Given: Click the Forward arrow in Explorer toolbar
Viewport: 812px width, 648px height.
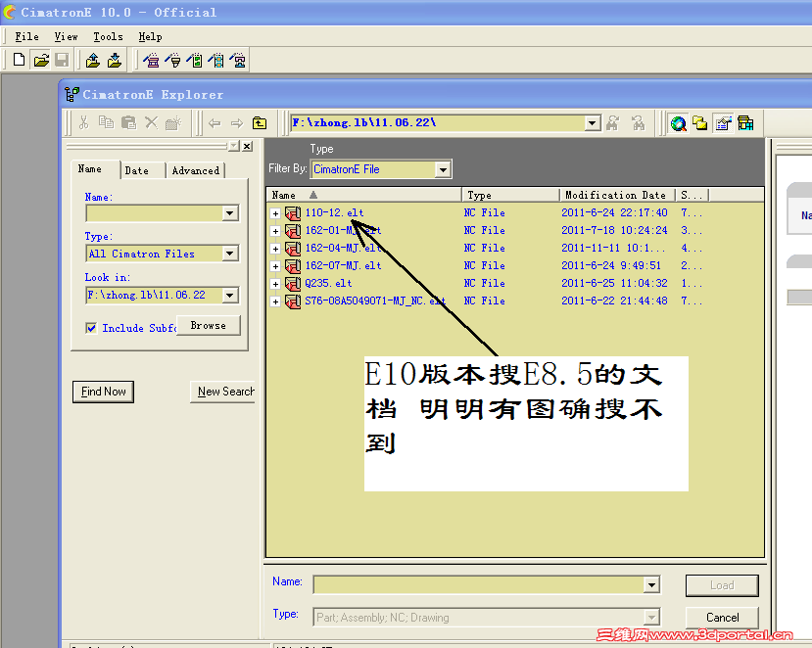Looking at the screenshot, I should [x=237, y=123].
